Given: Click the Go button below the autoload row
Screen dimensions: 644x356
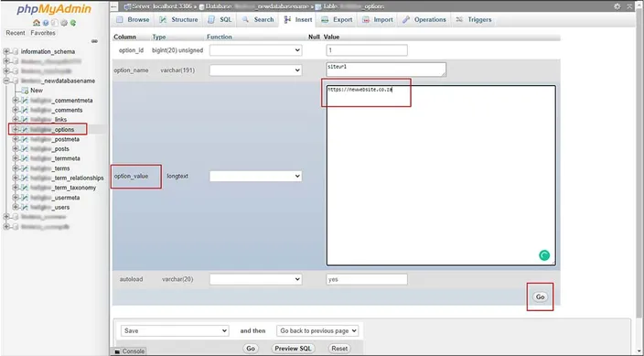Looking at the screenshot, I should (x=540, y=297).
